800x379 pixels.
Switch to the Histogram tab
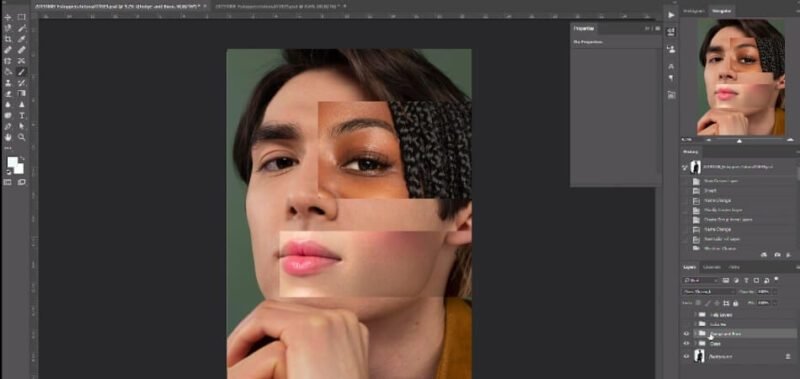[694, 11]
